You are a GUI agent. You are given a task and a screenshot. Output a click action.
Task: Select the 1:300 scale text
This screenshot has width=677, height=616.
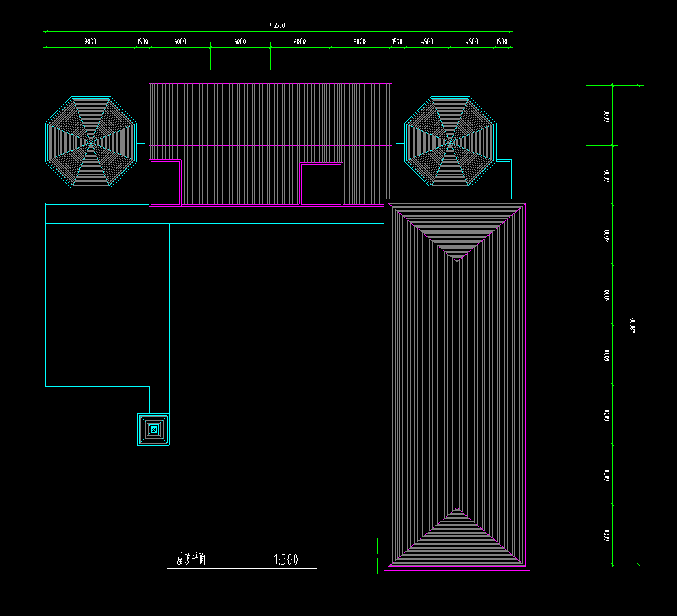point(286,559)
